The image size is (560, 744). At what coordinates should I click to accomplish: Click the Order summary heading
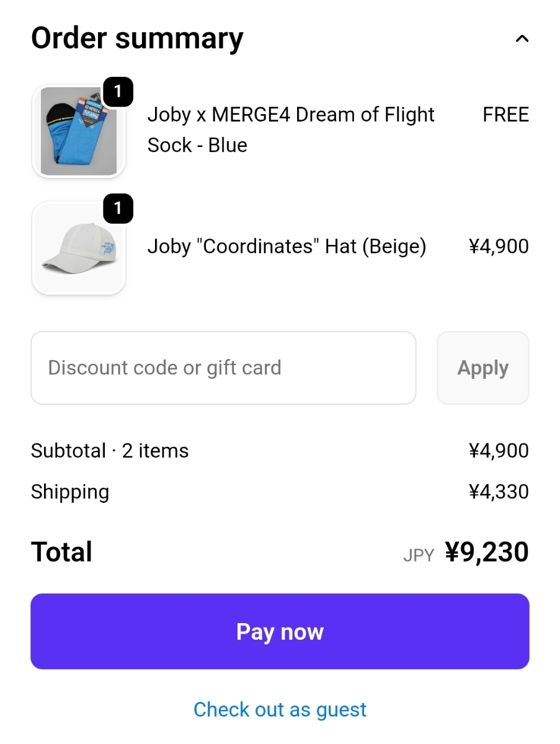(137, 38)
